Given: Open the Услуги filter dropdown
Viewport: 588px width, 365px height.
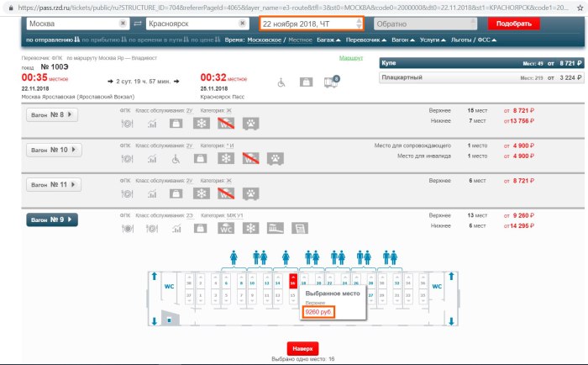Looking at the screenshot, I should [x=433, y=40].
